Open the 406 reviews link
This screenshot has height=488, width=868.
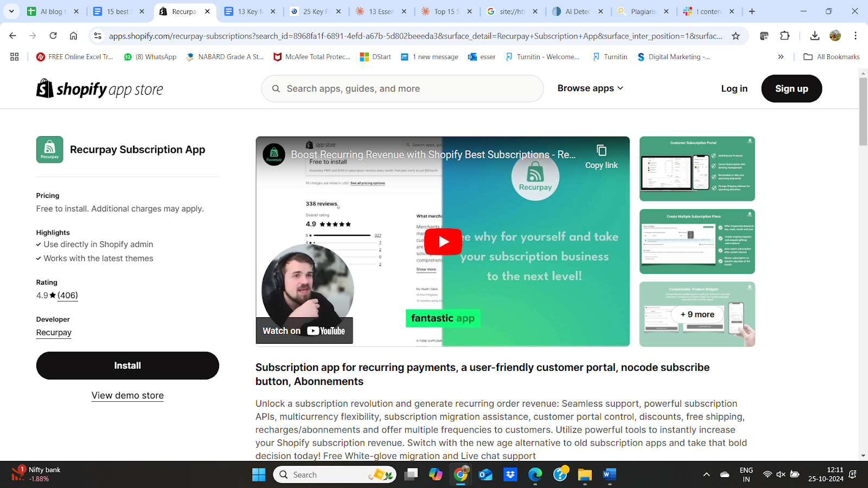[68, 296]
